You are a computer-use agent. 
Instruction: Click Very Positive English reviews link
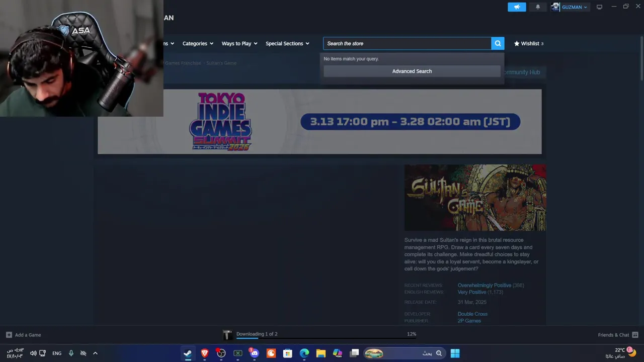pos(471,292)
